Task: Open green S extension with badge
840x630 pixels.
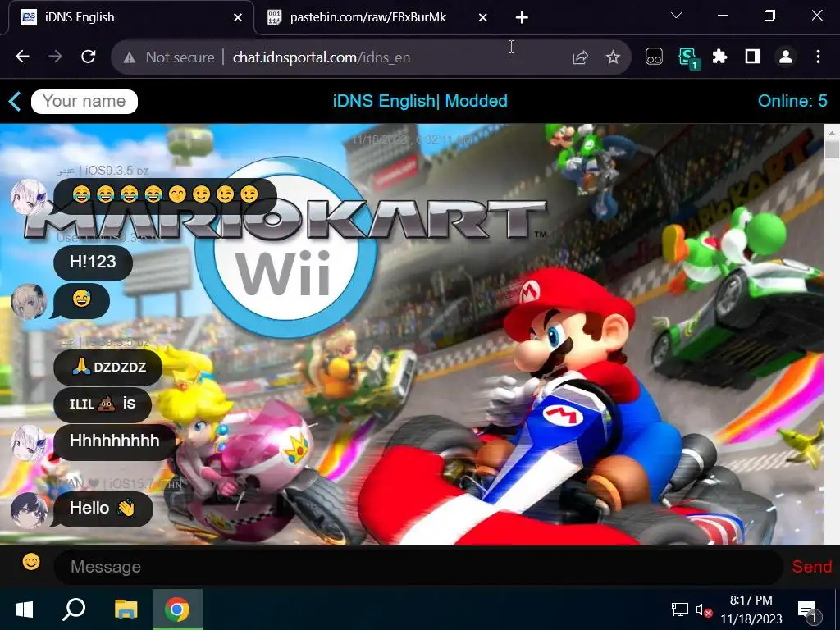Action: [688, 58]
